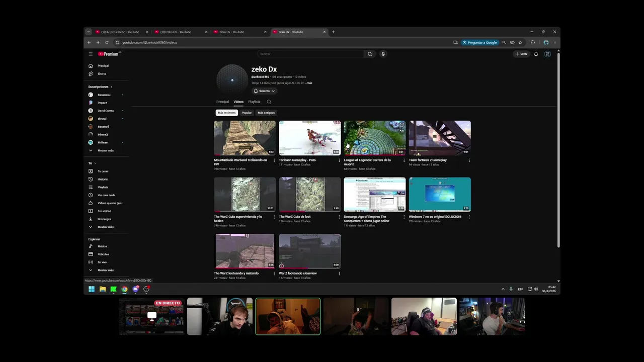644x362 pixels.
Task: Expand the Tú section header
Action: pyautogui.click(x=92, y=163)
